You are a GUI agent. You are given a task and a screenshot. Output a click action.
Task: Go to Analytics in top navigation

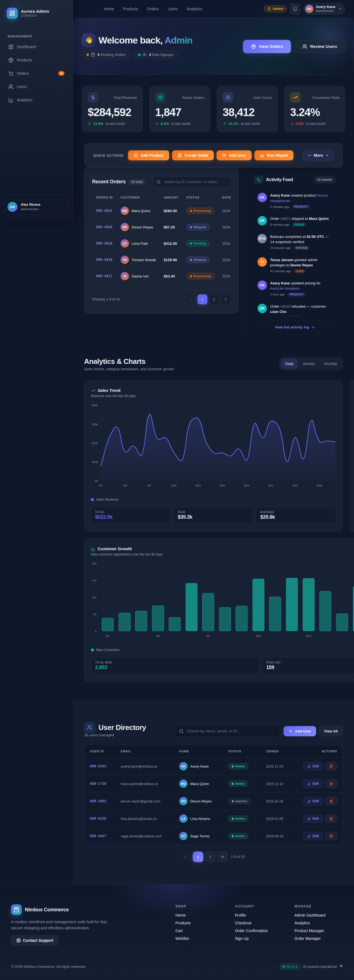coord(194,9)
